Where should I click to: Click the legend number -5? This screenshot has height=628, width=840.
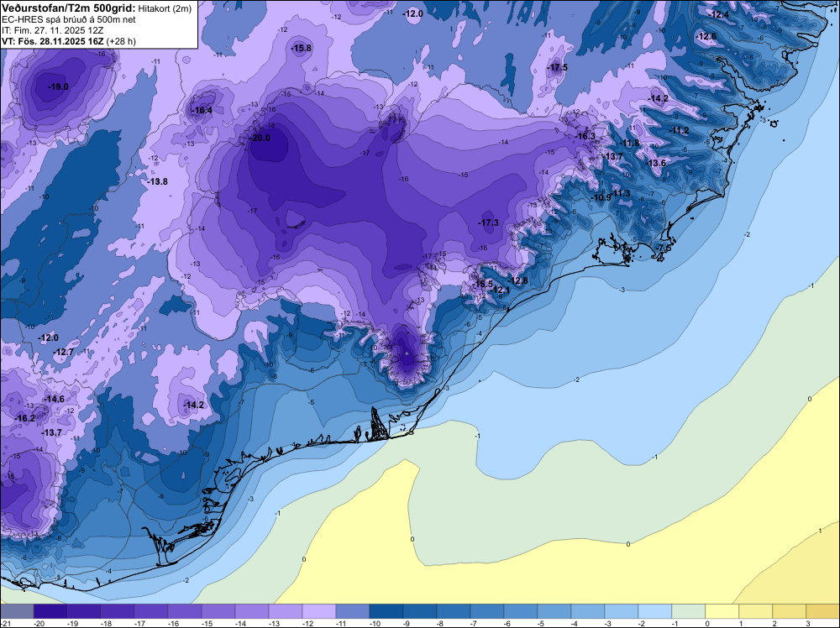[x=540, y=623]
